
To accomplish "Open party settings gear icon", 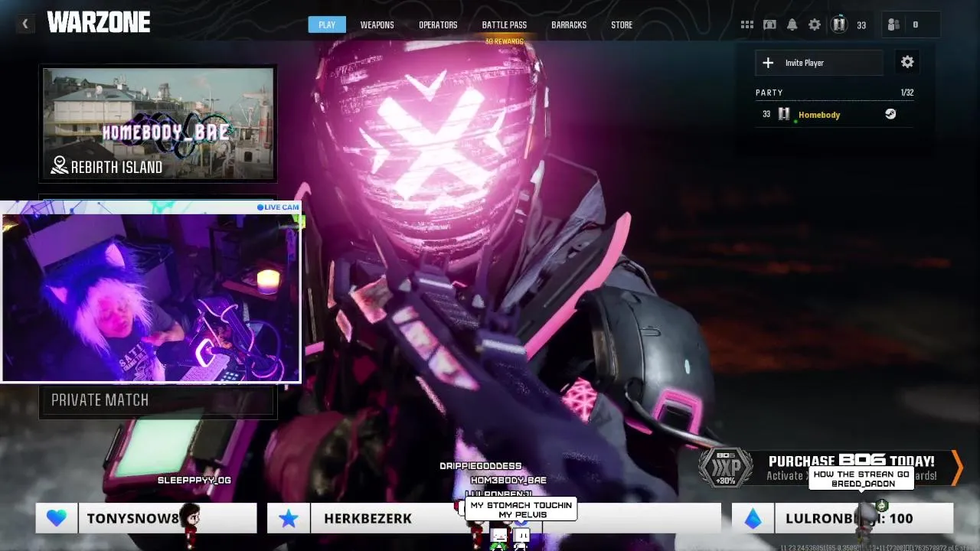I will tap(907, 62).
